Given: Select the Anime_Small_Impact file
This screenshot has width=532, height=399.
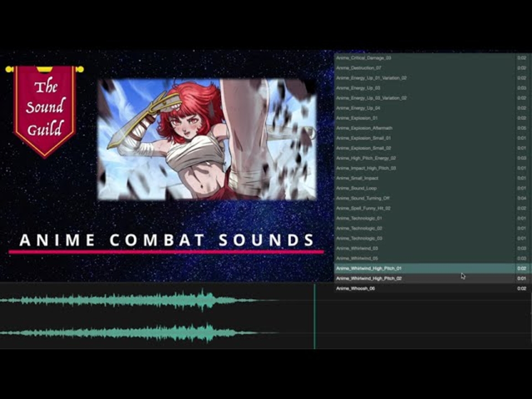Looking at the screenshot, I should 388,178.
